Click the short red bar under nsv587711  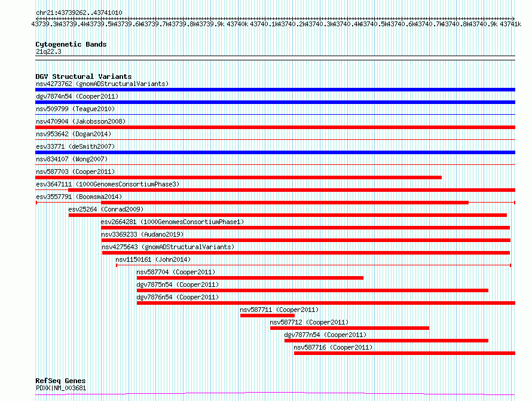tap(267, 316)
